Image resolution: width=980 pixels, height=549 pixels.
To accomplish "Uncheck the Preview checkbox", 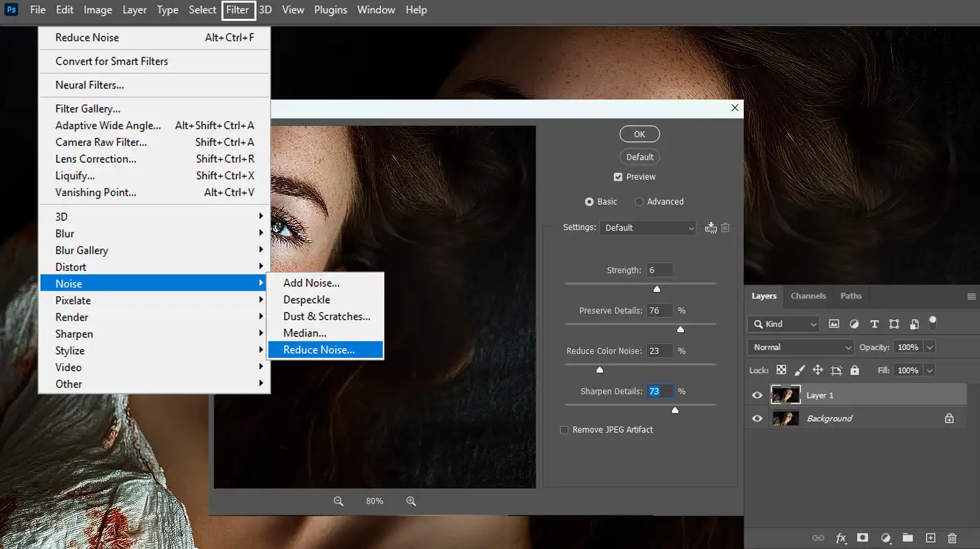I will point(618,177).
